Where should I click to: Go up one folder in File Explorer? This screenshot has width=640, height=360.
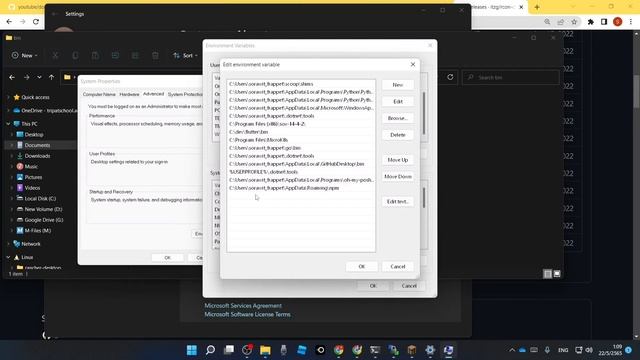(x=51, y=77)
